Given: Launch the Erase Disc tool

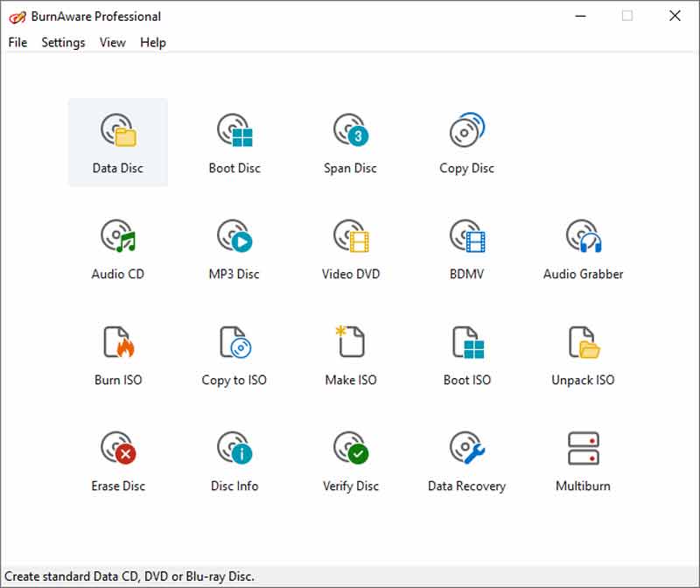Looking at the screenshot, I should point(118,450).
